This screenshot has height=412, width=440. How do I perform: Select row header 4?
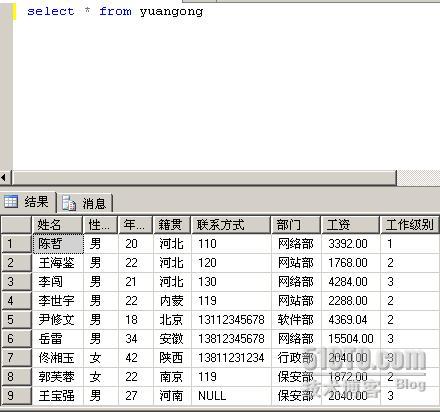click(16, 301)
